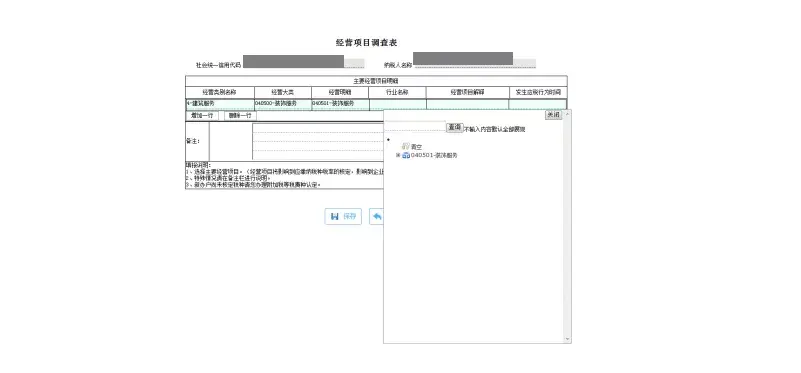This screenshot has height=373, width=801.
Task: Click the floppy disk save icon
Action: (335, 217)
